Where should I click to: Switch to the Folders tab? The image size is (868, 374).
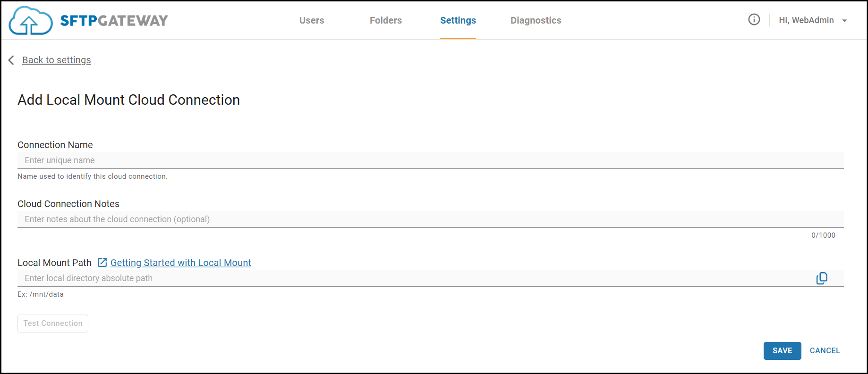coord(385,20)
